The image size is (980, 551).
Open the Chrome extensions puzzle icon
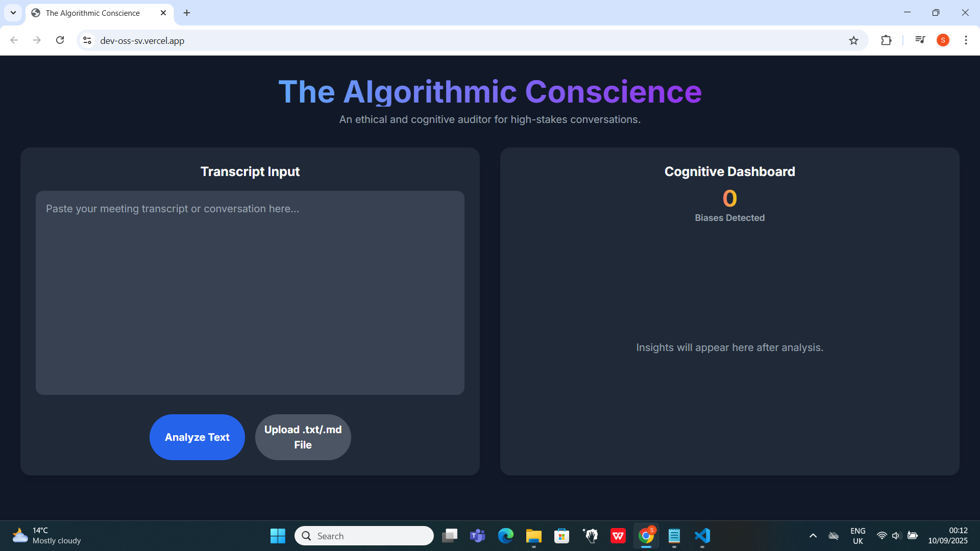886,40
